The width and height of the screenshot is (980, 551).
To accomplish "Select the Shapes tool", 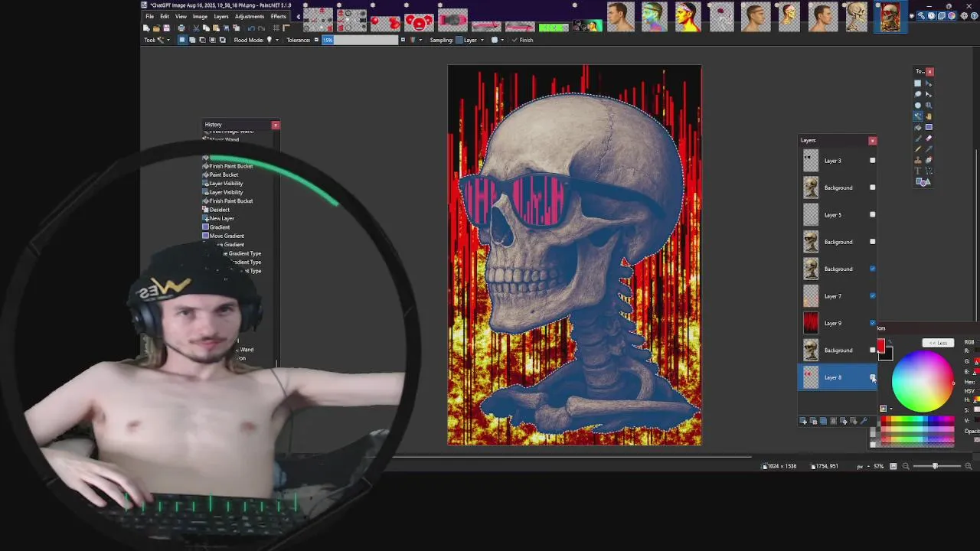I will pyautogui.click(x=923, y=181).
